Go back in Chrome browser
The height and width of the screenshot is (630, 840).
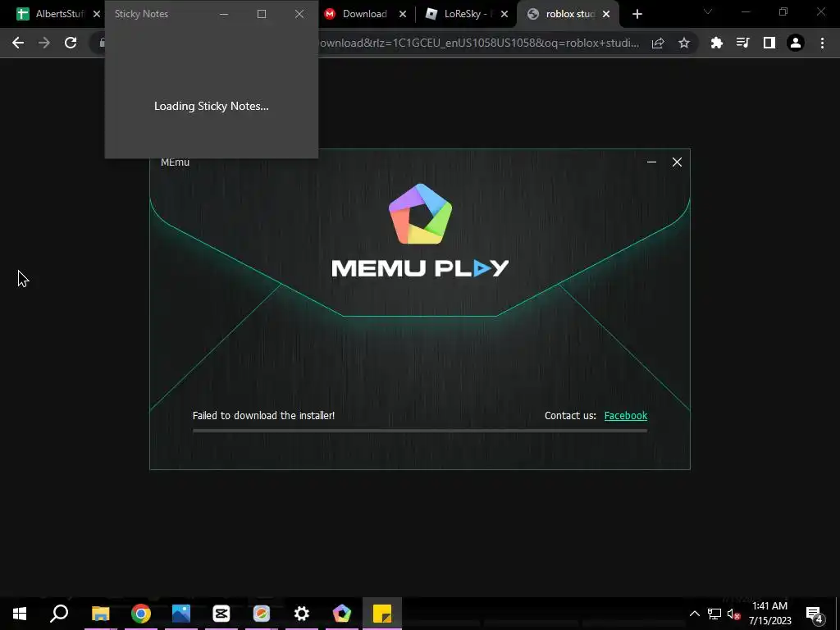[18, 43]
